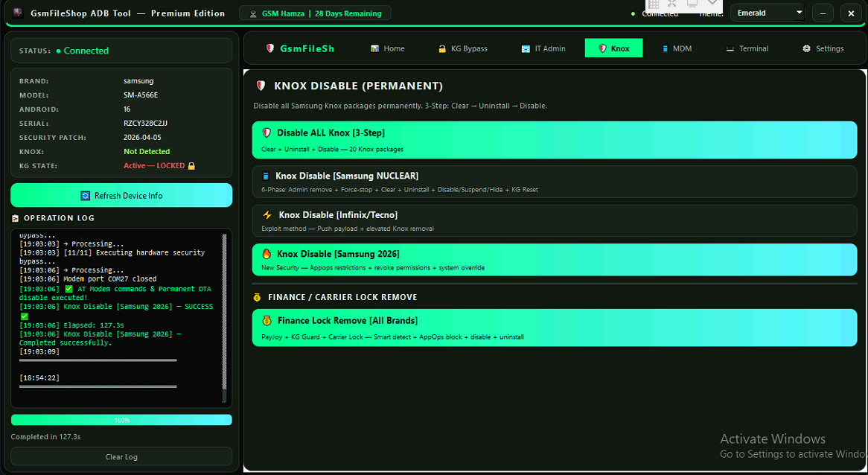Click the Completed in 127.3s text
The image size is (868, 475).
pyautogui.click(x=45, y=437)
